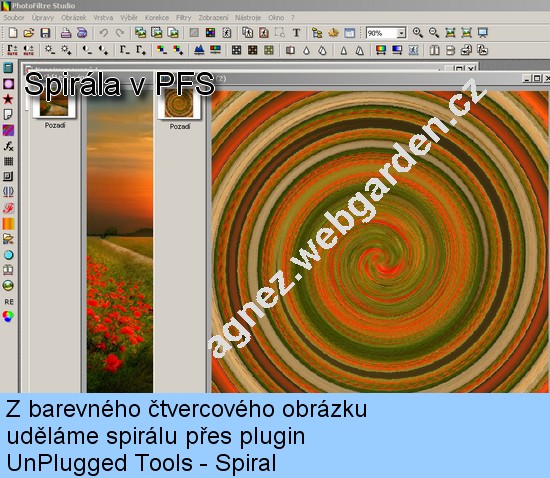Undo the last action with the Undo arrow
Screen dimensions: 550x478
click(103, 33)
